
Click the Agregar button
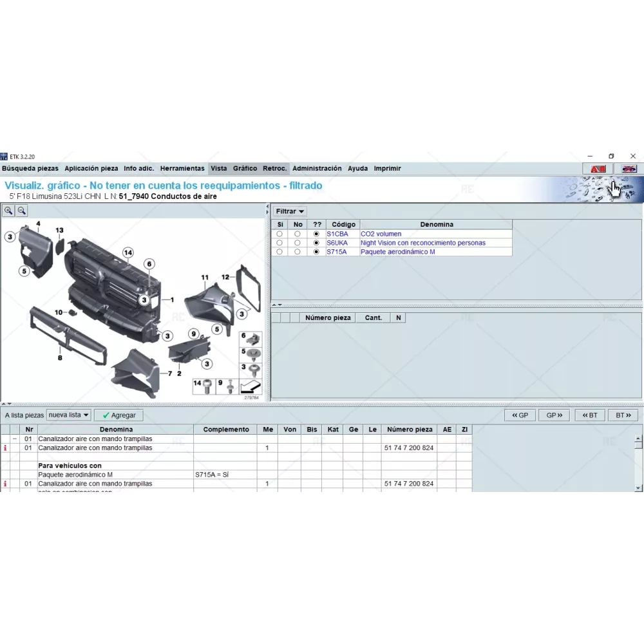118,416
